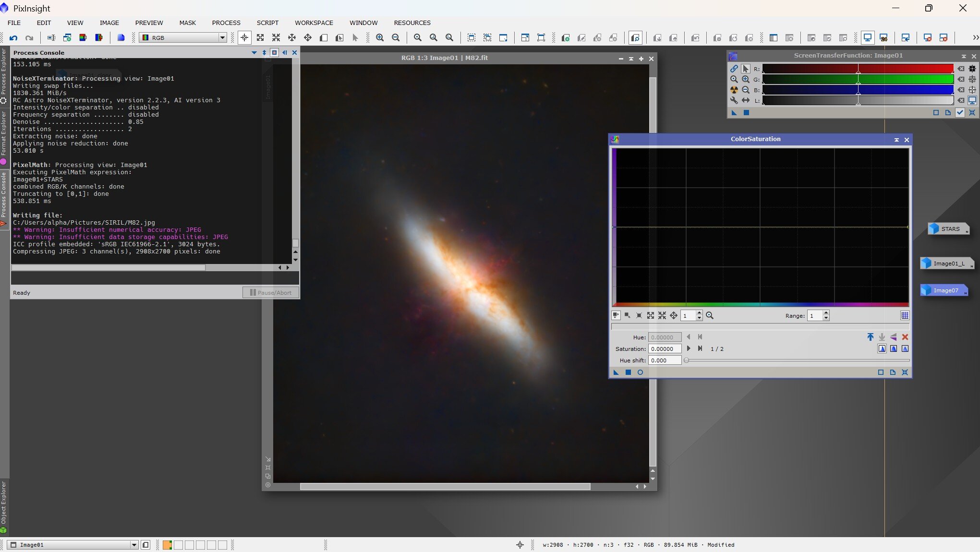Open the RGB channel dropdown
This screenshot has width=980, height=552.
coord(222,37)
